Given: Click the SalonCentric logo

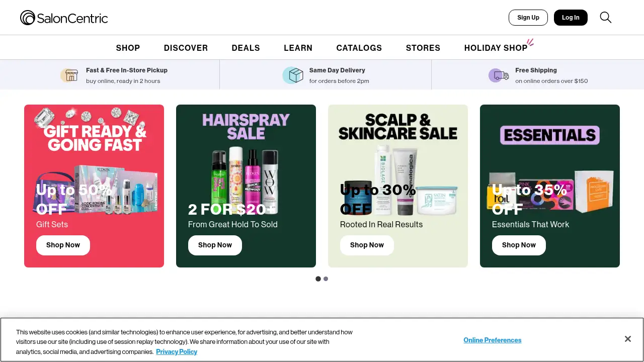Looking at the screenshot, I should pyautogui.click(x=64, y=18).
